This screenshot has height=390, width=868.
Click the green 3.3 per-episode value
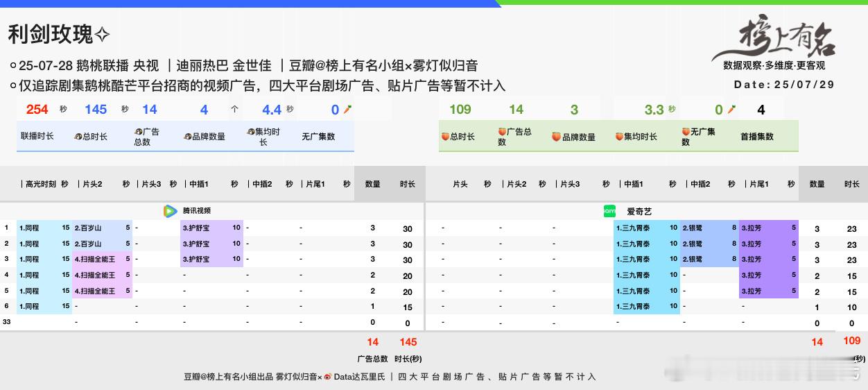coord(654,110)
